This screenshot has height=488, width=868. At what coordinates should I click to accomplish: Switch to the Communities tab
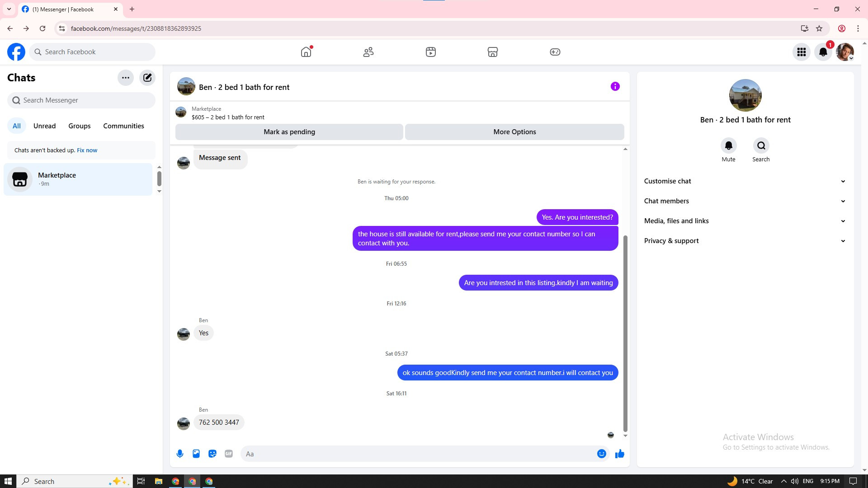[123, 126]
